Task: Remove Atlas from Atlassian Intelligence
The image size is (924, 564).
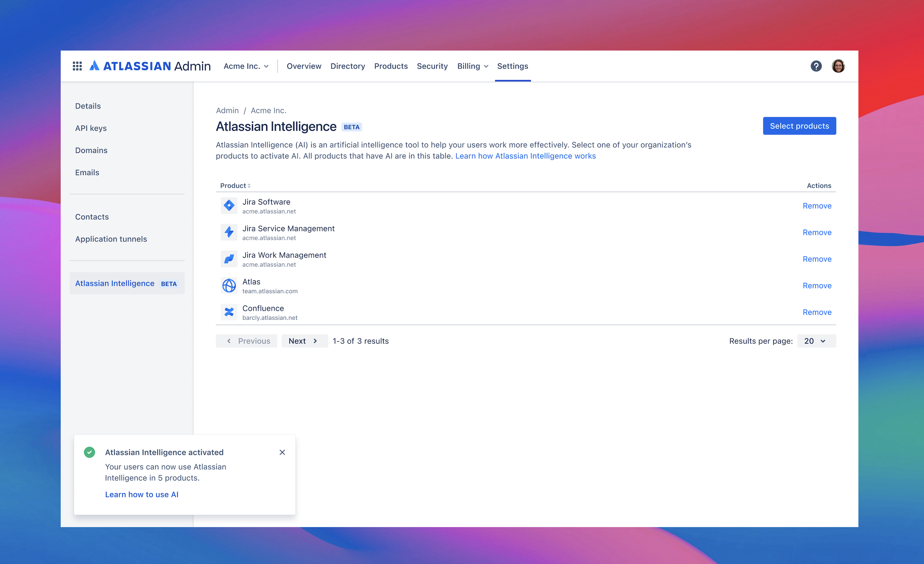Action: [817, 285]
